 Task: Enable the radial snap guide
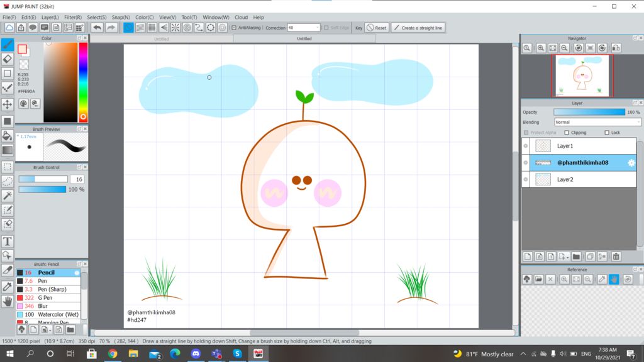coord(175,28)
